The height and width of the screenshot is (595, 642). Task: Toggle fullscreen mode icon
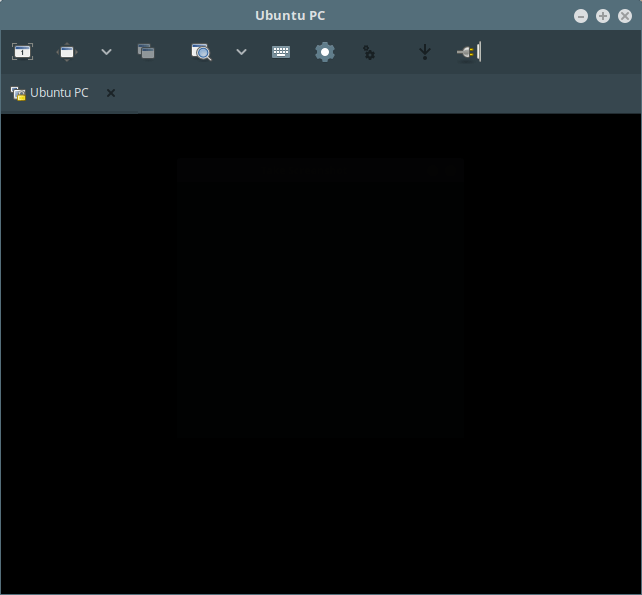67,52
